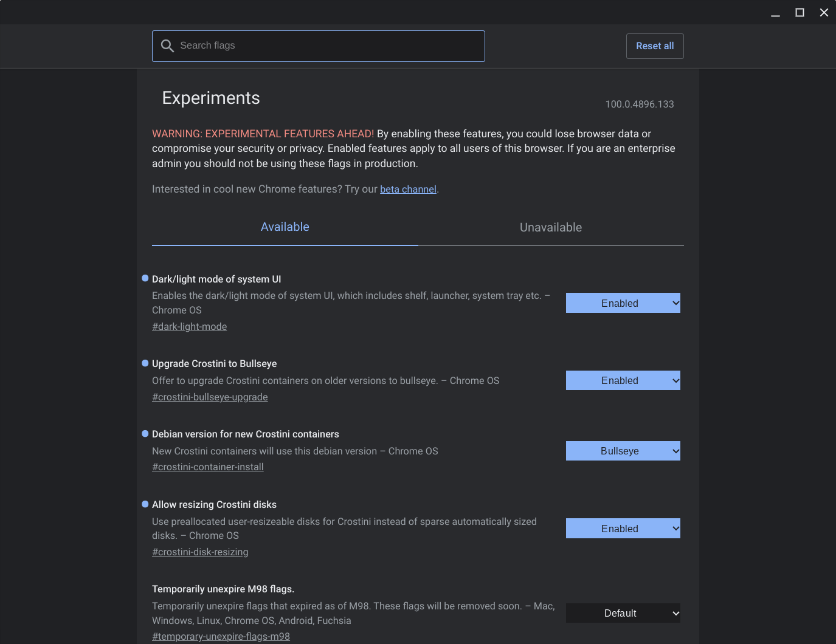
Task: Click the version number 100.0.4896.133
Action: pos(640,104)
